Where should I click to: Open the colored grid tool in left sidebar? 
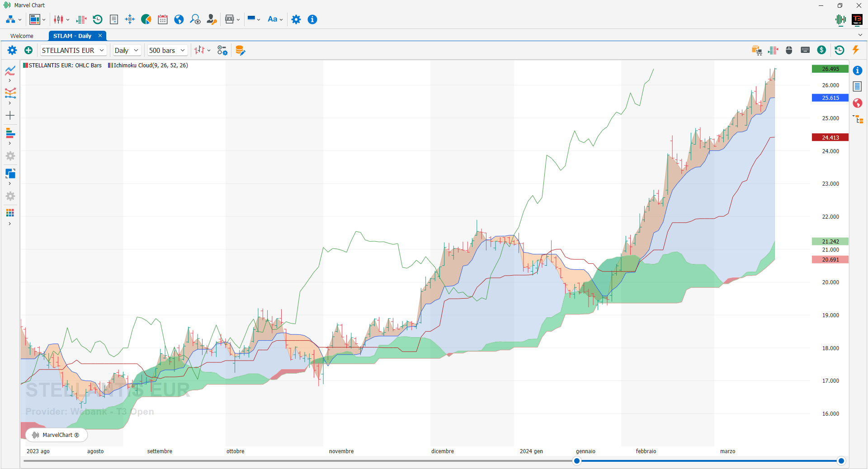tap(10, 213)
